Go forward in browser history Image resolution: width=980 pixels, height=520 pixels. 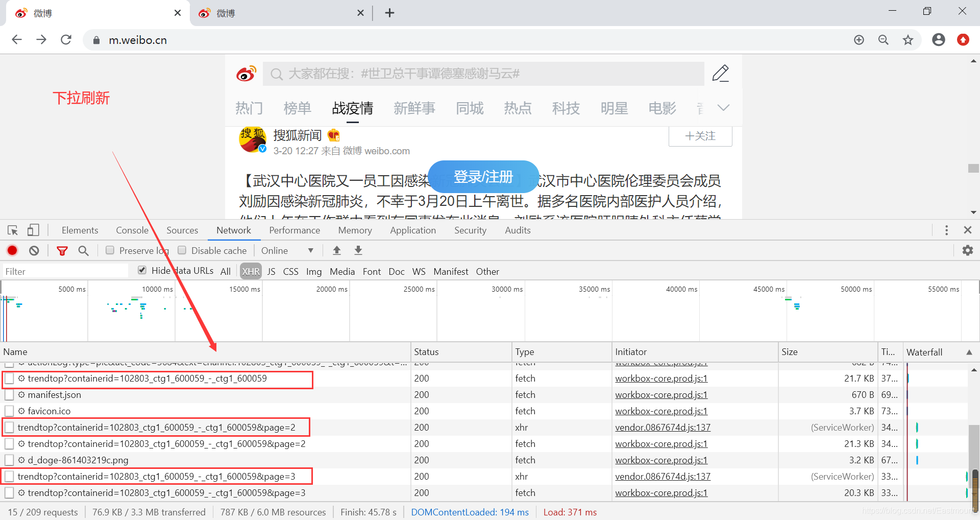click(41, 40)
